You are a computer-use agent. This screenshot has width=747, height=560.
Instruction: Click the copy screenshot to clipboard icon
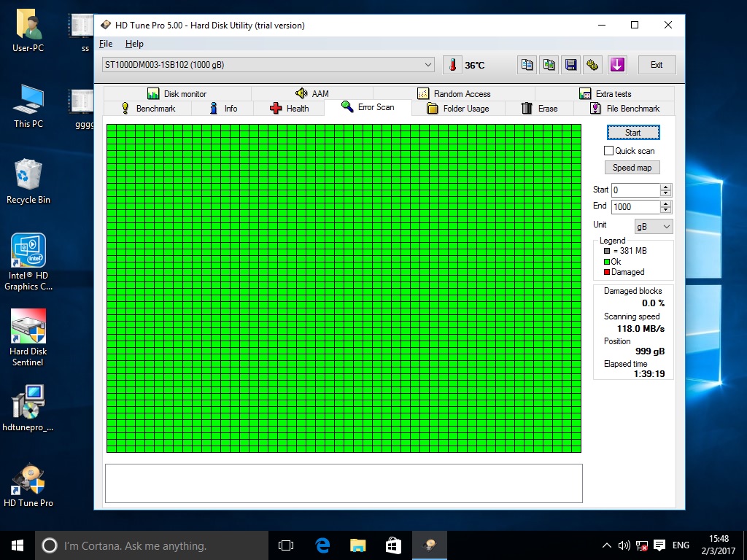tap(549, 65)
